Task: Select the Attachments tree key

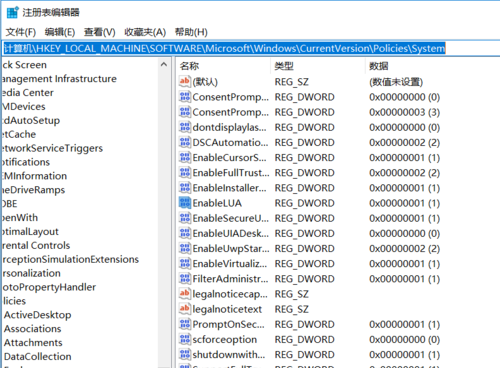Action: pyautogui.click(x=33, y=343)
